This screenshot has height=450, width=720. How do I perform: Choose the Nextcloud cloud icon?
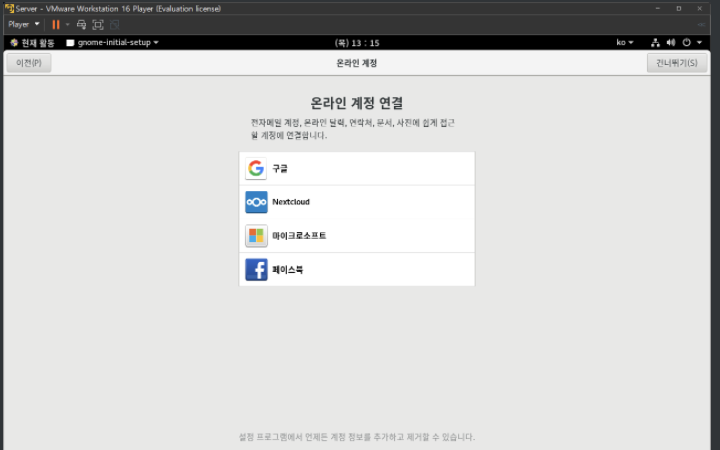256,202
